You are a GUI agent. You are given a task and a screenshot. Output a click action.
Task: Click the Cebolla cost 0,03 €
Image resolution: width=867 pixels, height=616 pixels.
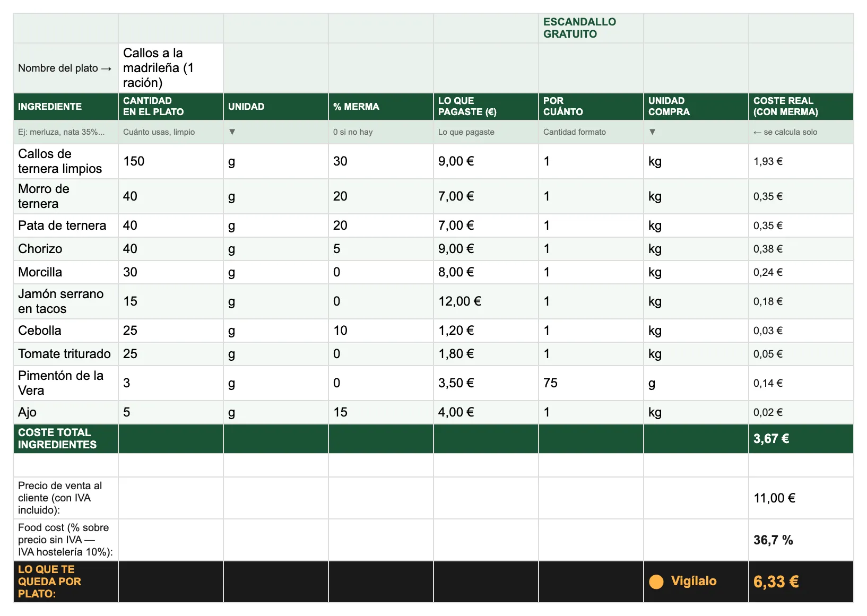point(801,331)
